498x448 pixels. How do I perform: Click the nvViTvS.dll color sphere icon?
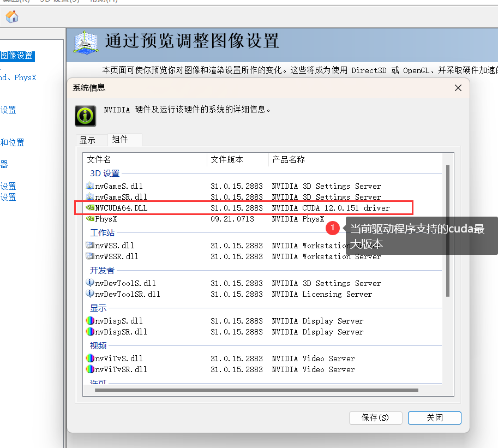(90, 359)
